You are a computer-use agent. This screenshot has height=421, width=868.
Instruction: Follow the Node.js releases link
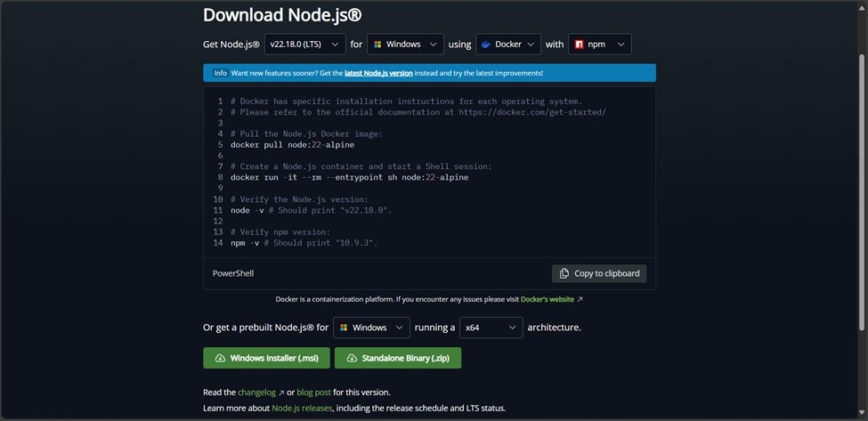(x=302, y=408)
